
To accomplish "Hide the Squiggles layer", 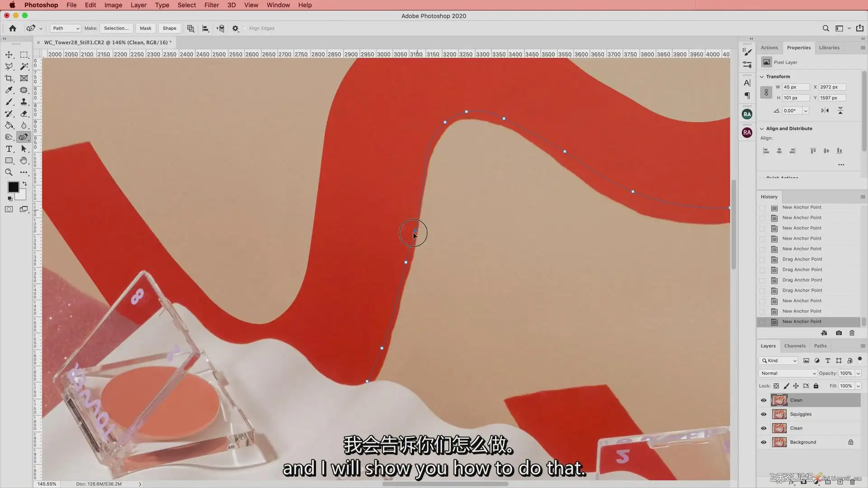I will coord(764,414).
